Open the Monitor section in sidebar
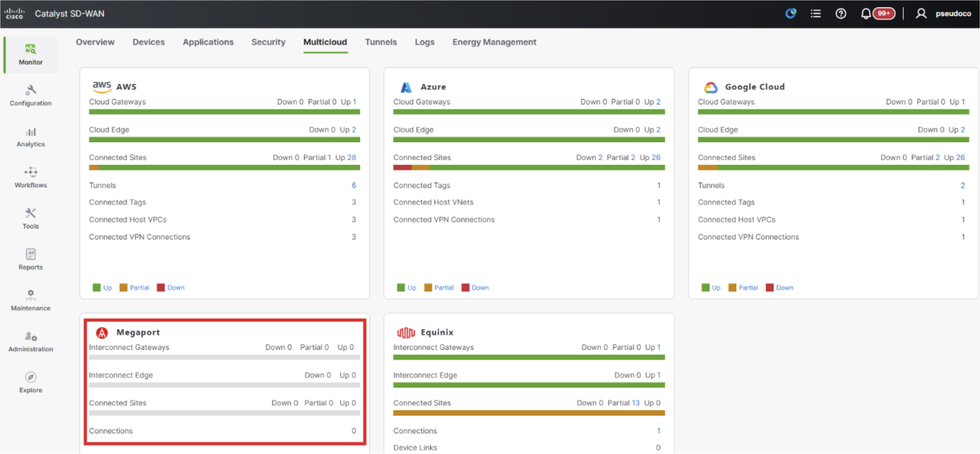 tap(31, 54)
